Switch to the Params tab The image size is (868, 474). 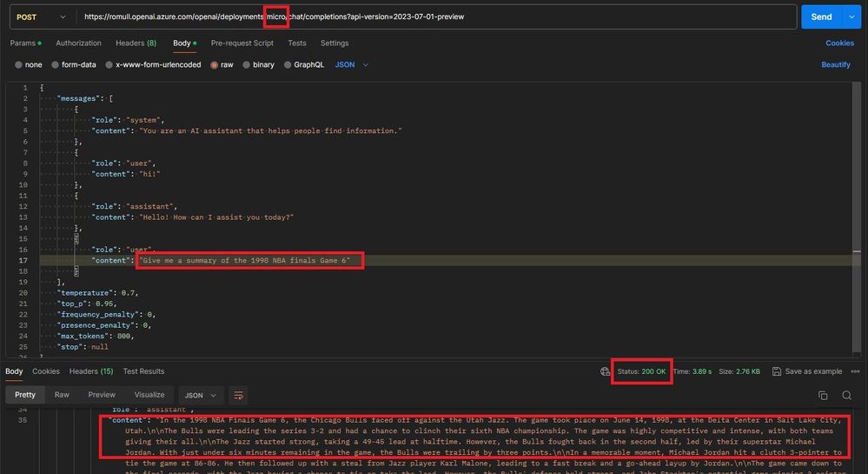click(x=25, y=43)
